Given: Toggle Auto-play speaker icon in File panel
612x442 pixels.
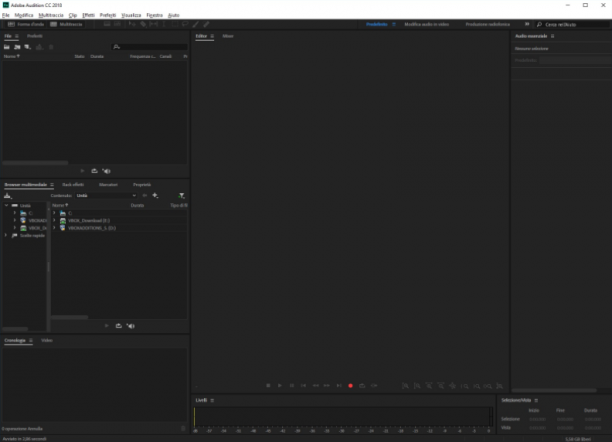Looking at the screenshot, I should click(106, 171).
